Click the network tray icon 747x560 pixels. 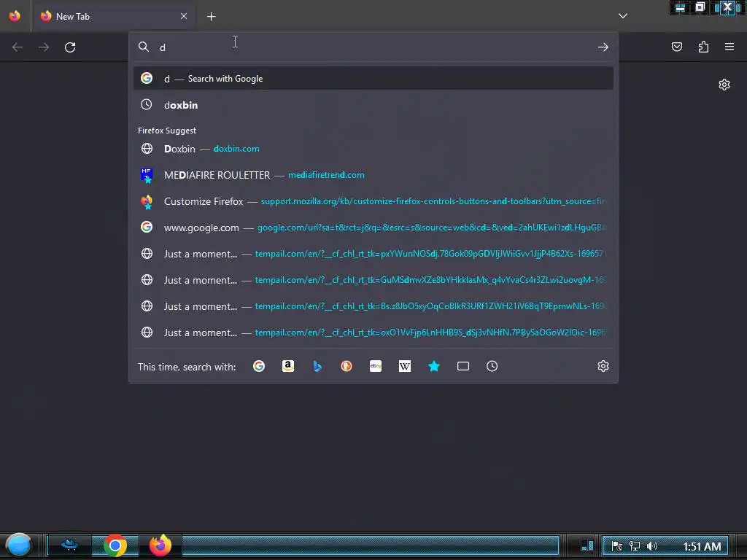[635, 546]
